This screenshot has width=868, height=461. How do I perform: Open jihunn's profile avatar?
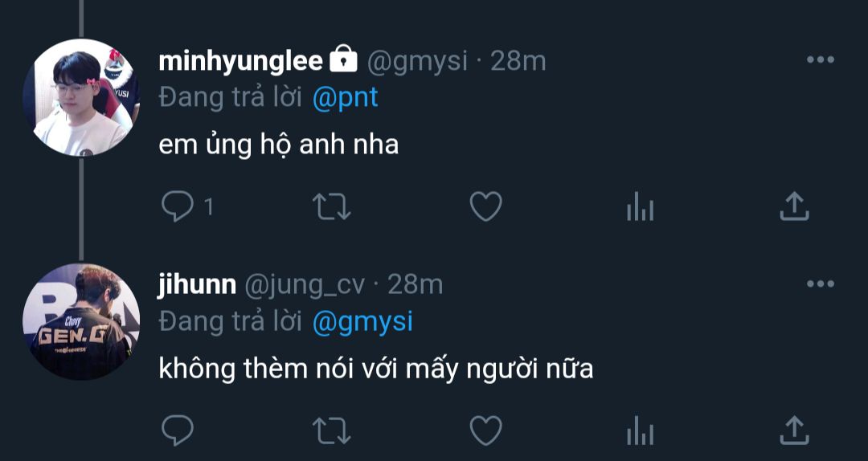tap(81, 321)
